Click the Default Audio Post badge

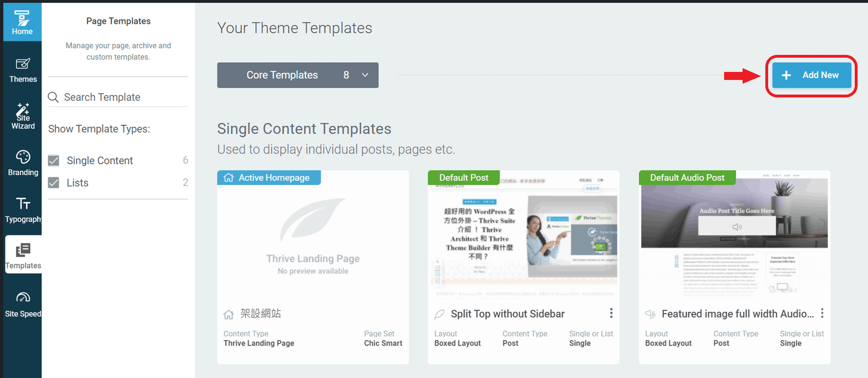687,178
